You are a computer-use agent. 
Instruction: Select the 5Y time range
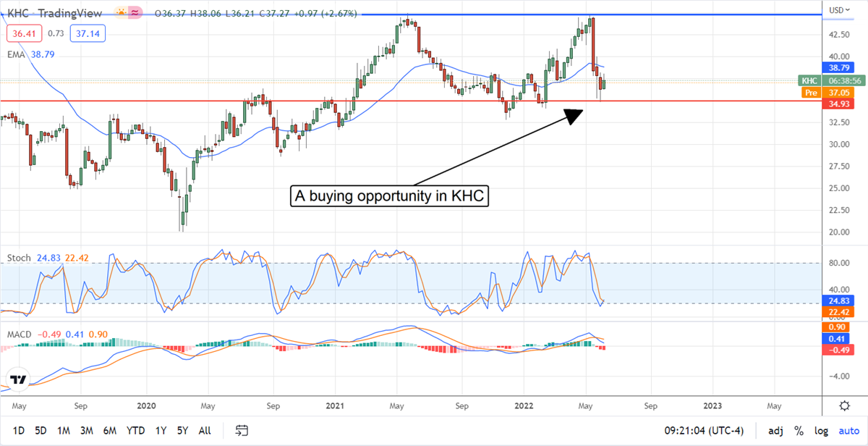click(184, 430)
